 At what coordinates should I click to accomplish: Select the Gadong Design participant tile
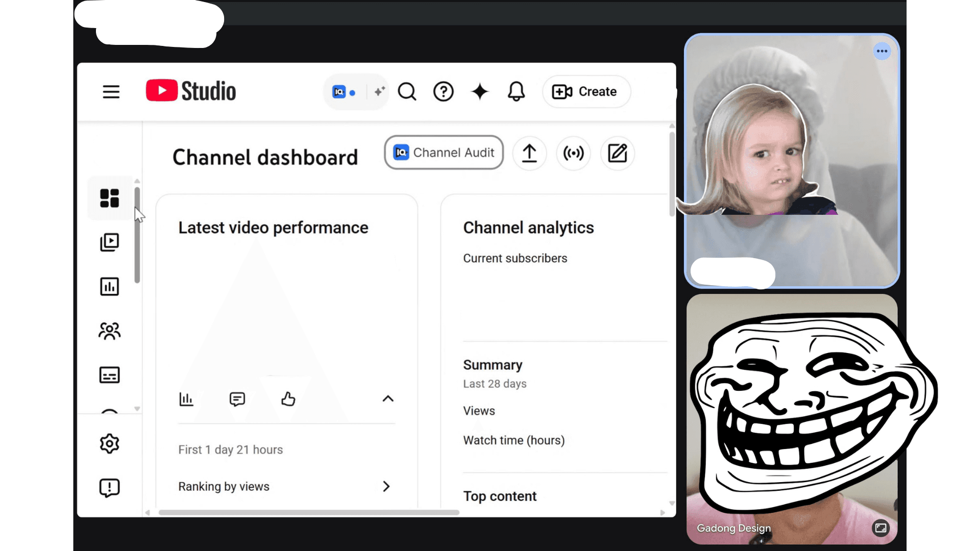[792, 418]
